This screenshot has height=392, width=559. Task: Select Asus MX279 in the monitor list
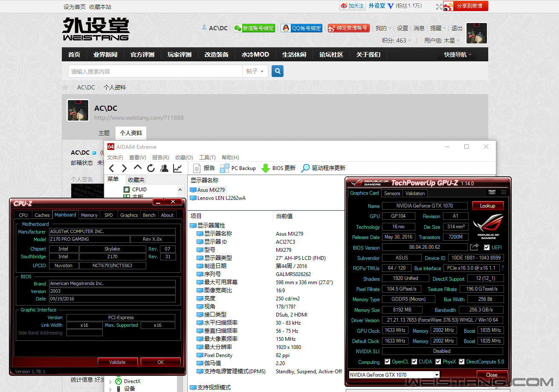coord(207,190)
